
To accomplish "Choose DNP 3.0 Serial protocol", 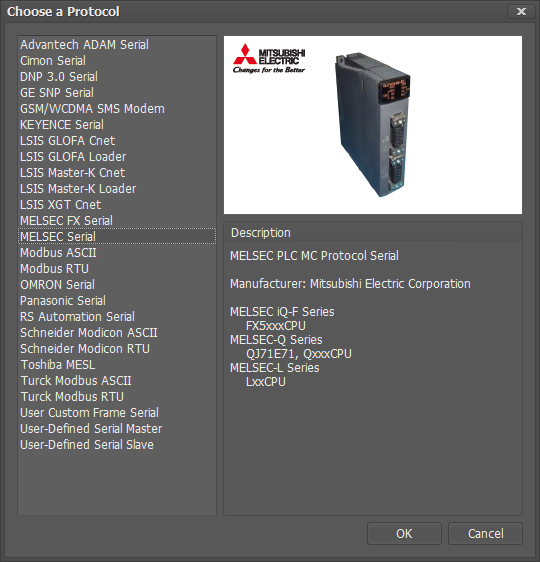I will point(117,77).
